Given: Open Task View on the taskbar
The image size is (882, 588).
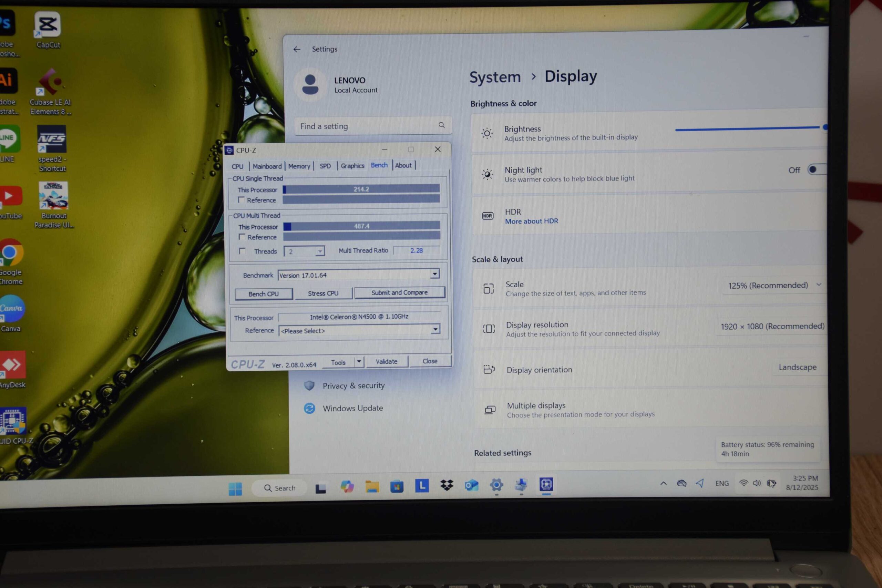Looking at the screenshot, I should [x=321, y=487].
